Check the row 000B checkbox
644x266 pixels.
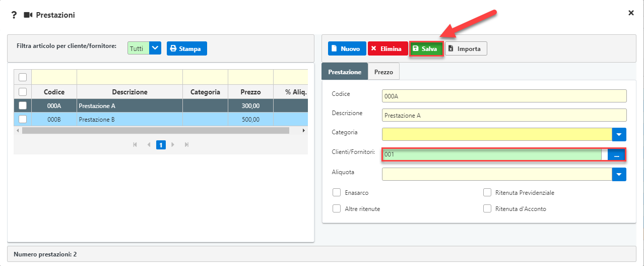22,119
